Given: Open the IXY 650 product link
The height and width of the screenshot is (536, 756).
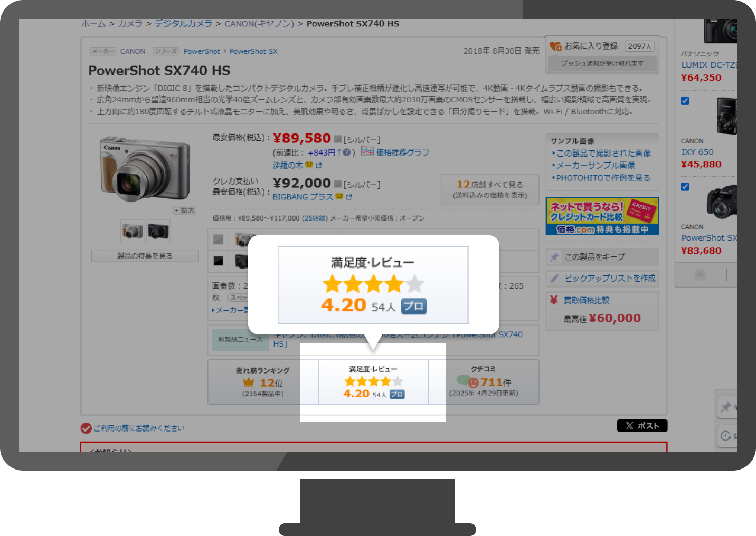Looking at the screenshot, I should pos(697,152).
